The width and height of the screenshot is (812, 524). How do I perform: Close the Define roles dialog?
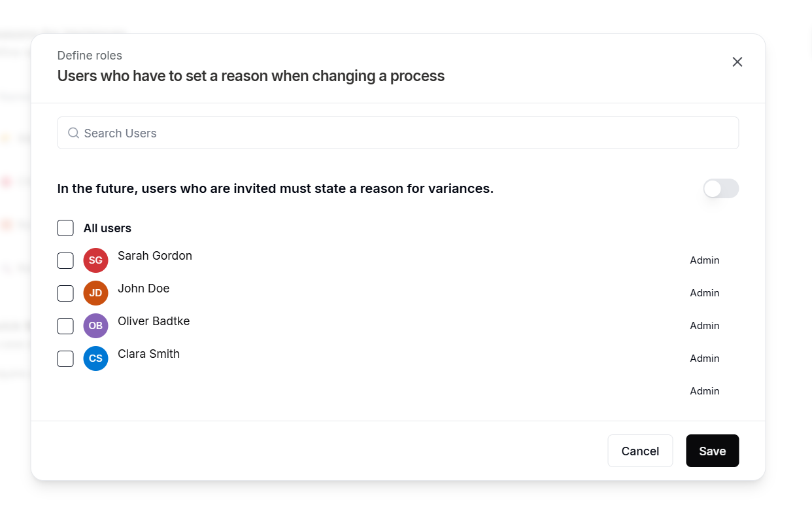coord(737,62)
